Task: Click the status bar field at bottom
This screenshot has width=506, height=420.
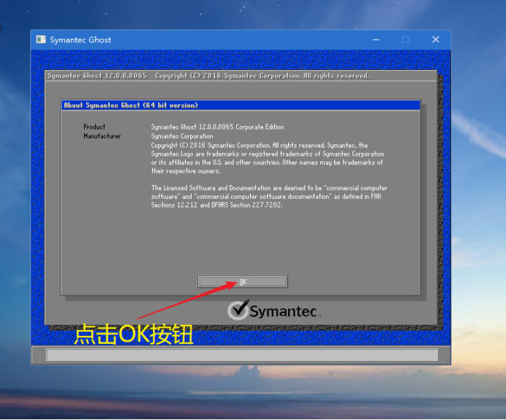Action: (x=242, y=354)
